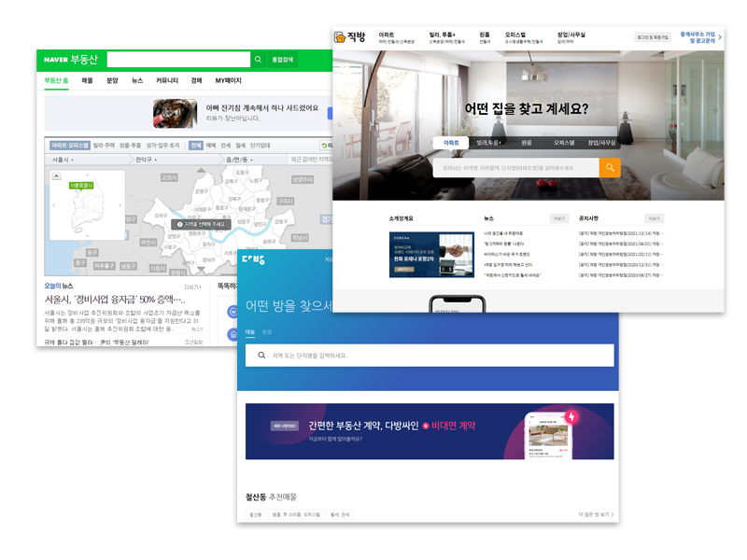Open 분양 tab in Naver navigation

coord(112,80)
